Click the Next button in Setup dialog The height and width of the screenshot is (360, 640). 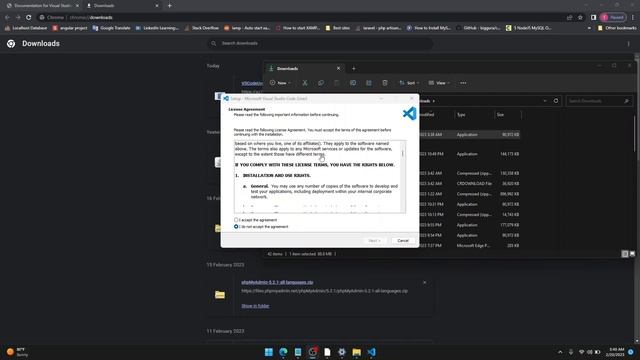374,241
